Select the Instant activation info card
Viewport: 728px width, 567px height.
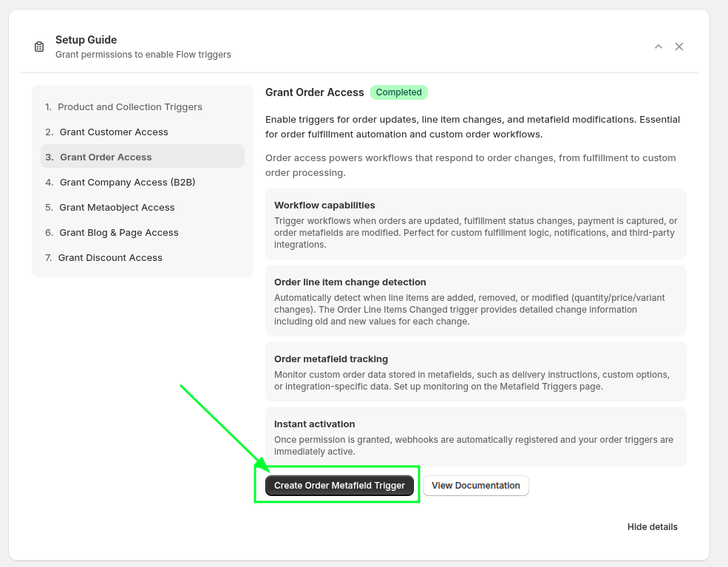476,437
